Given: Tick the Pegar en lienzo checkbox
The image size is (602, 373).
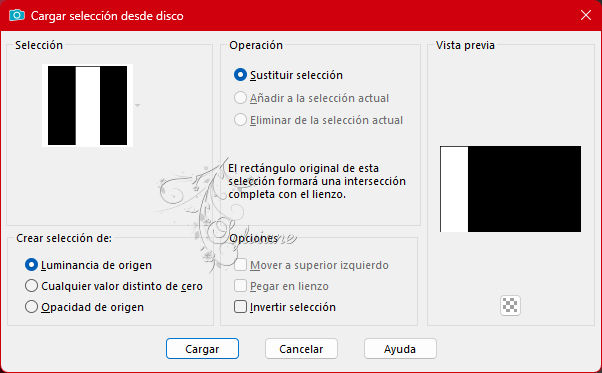Looking at the screenshot, I should click(281, 286).
